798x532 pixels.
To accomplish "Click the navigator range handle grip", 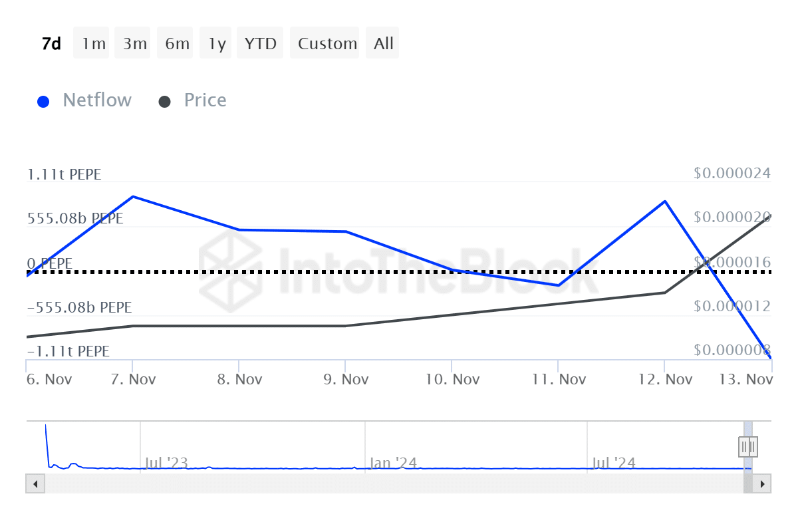I will point(747,447).
